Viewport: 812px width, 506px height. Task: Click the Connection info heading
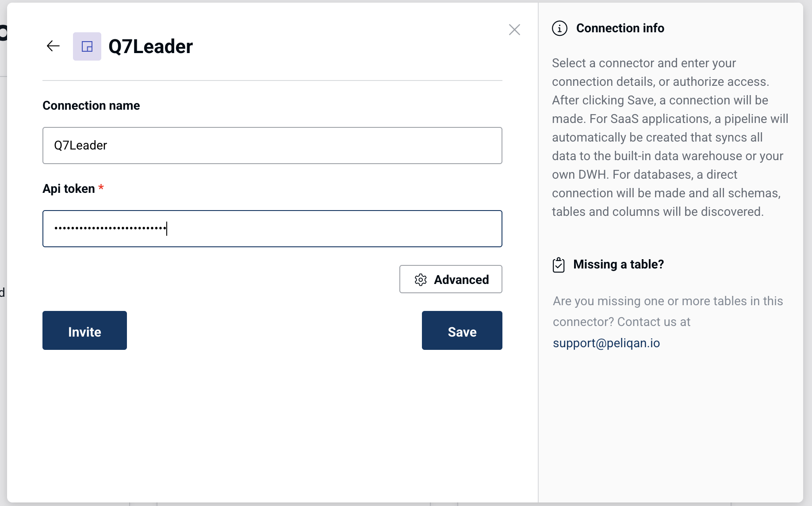620,28
